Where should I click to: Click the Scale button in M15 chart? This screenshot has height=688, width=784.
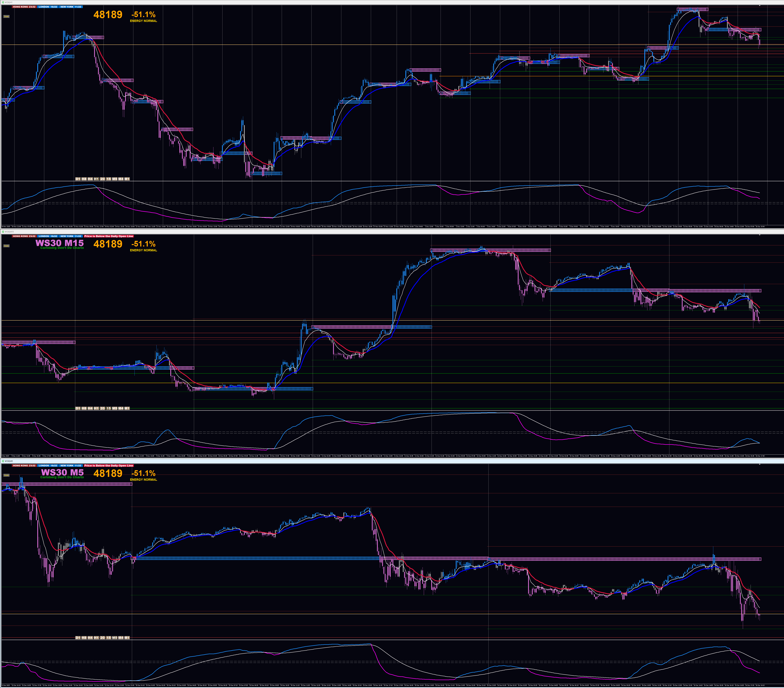6,246
